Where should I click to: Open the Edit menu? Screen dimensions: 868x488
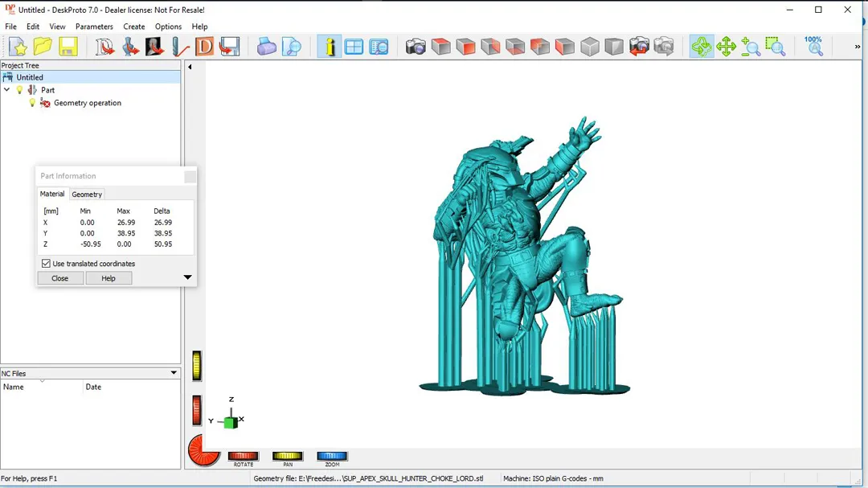(x=33, y=27)
